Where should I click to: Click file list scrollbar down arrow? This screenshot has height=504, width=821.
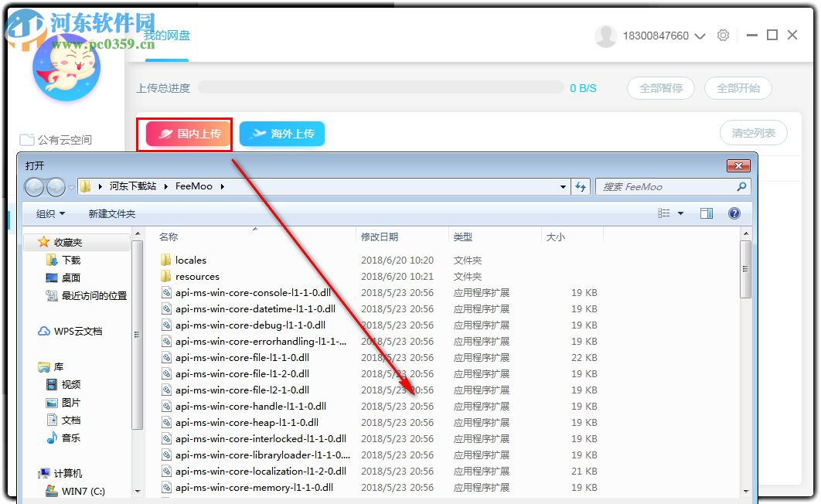745,492
